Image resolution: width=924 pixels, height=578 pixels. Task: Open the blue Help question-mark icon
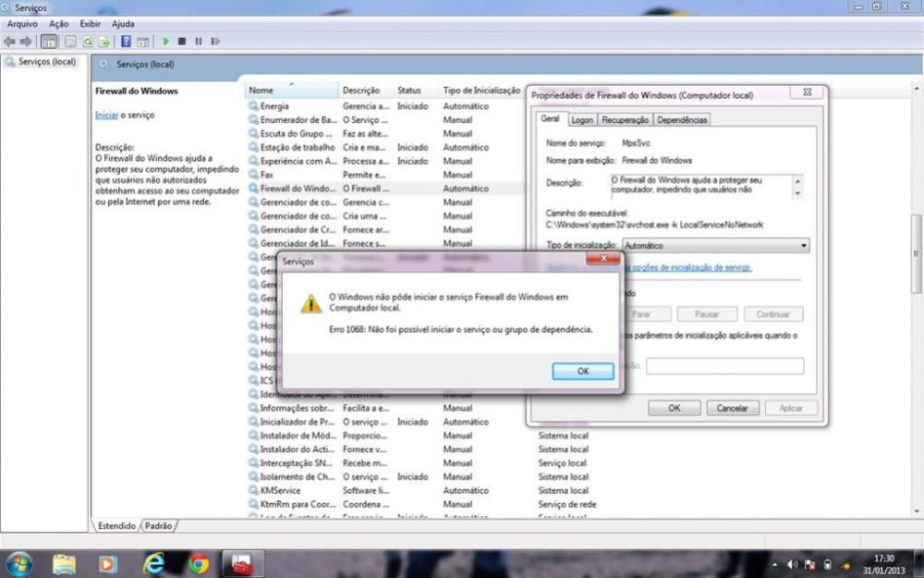(x=126, y=42)
